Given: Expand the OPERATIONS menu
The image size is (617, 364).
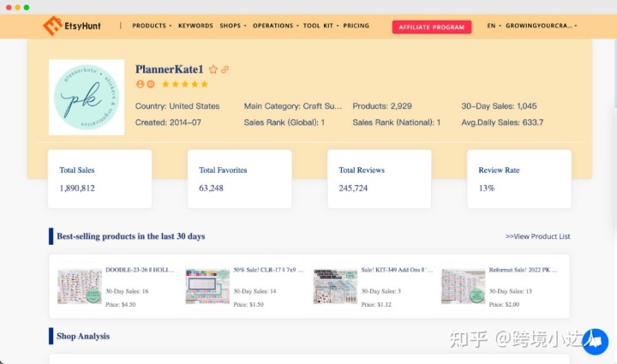Looking at the screenshot, I should [276, 26].
